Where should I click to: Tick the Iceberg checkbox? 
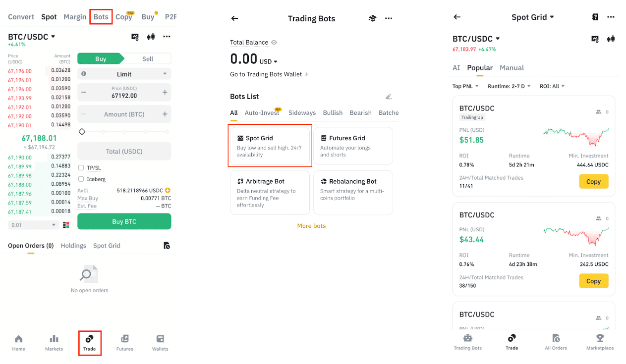click(x=81, y=179)
